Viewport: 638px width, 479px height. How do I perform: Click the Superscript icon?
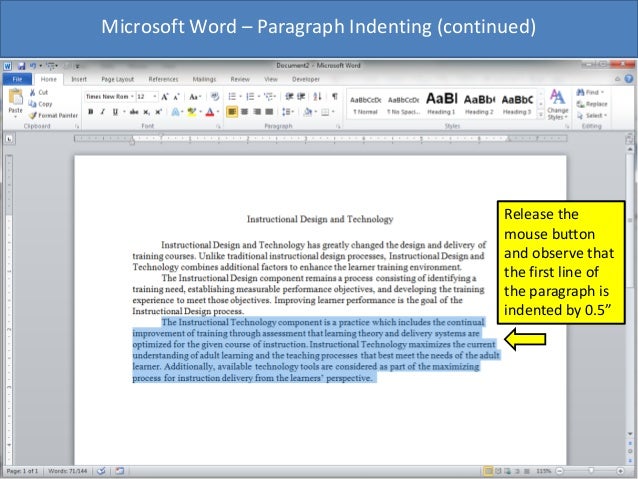[159, 112]
